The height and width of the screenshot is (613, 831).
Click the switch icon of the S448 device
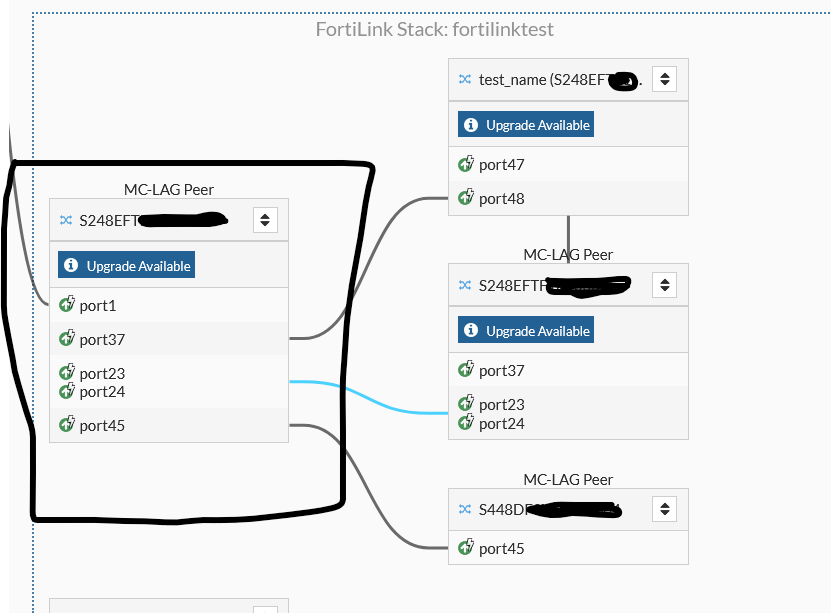point(465,510)
